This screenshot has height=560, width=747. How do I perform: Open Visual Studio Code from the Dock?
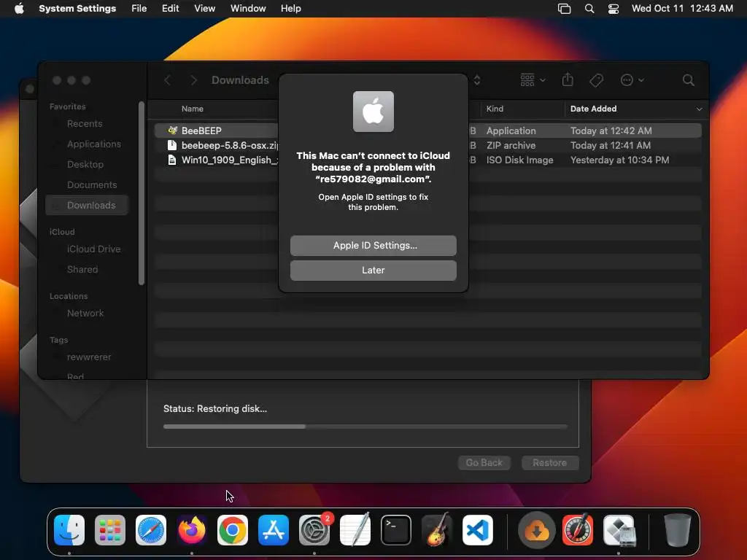pyautogui.click(x=477, y=530)
